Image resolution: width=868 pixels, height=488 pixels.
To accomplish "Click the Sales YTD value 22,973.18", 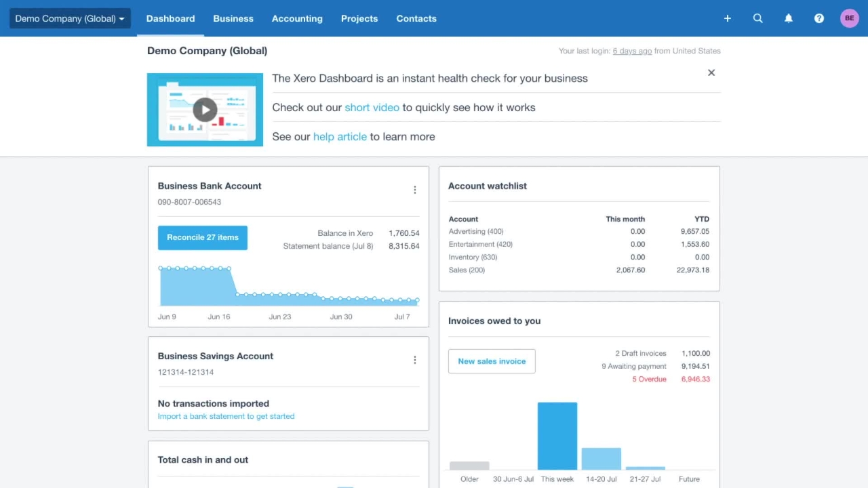I will tap(693, 270).
